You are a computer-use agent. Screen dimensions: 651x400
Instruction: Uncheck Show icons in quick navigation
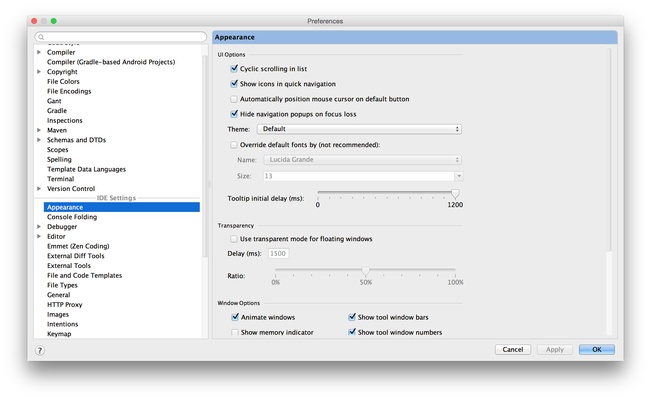click(x=234, y=83)
